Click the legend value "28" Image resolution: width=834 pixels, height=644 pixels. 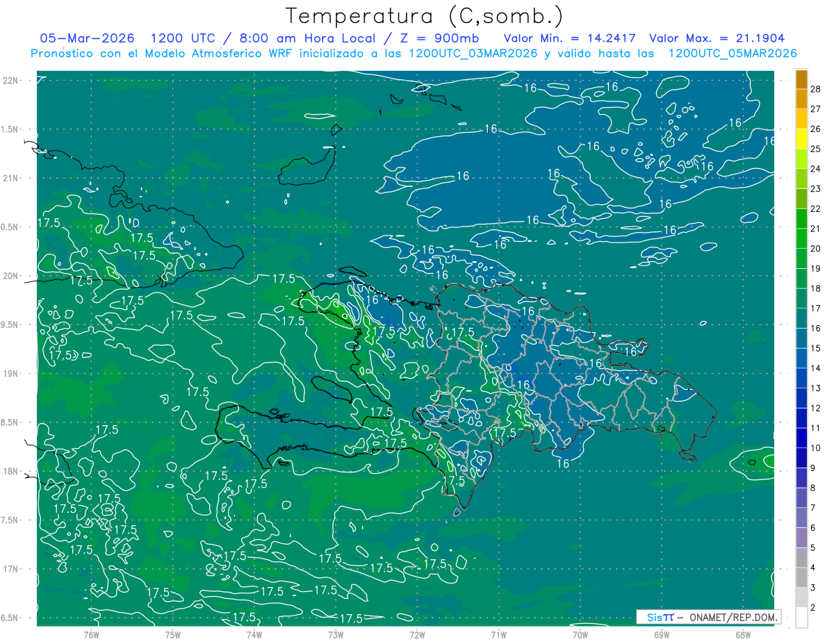click(815, 89)
